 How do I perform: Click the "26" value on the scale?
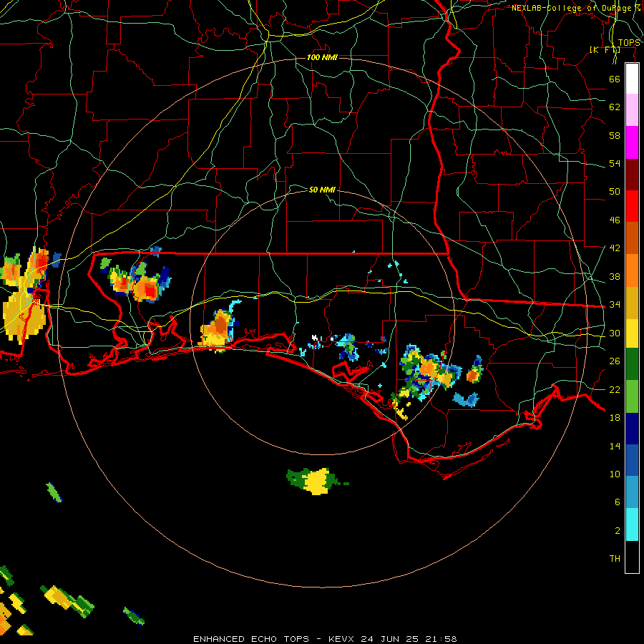click(615, 361)
